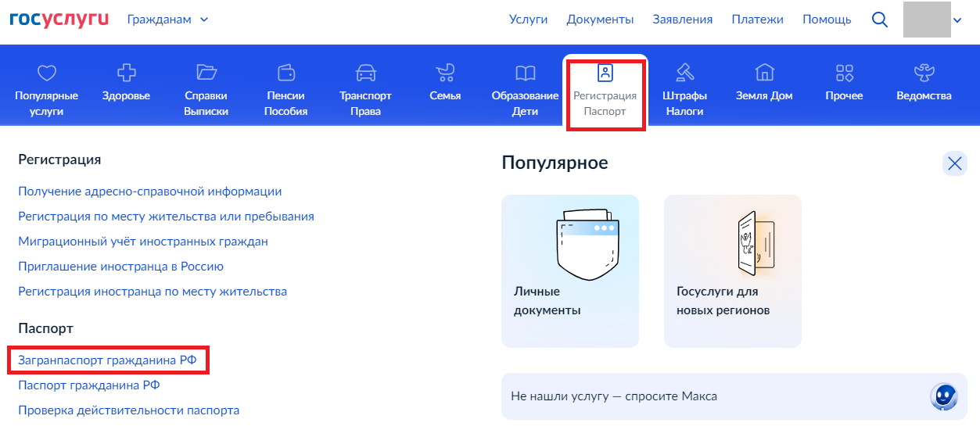Open the Популярные услуги heart icon
This screenshot has width=980, height=430.
pyautogui.click(x=47, y=73)
